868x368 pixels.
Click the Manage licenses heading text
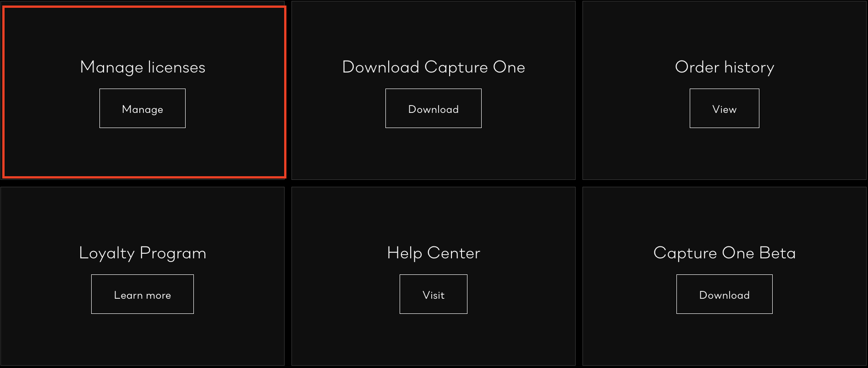click(143, 67)
